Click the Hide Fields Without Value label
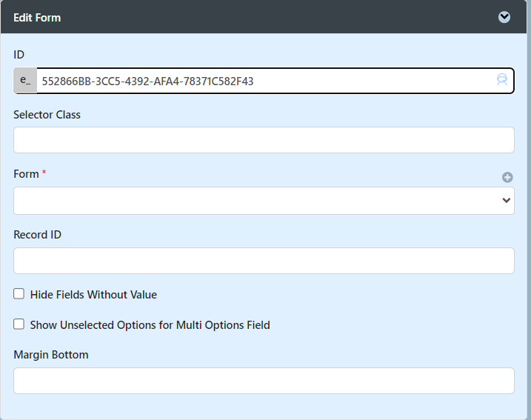 point(93,295)
